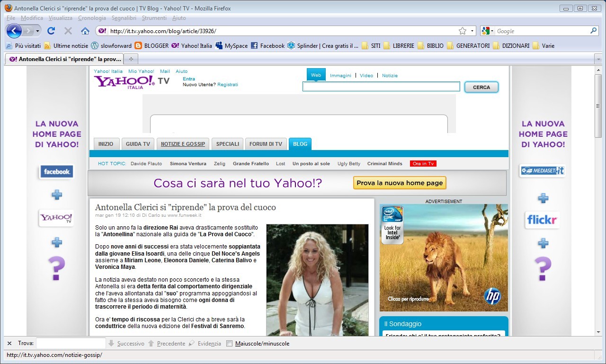Click the Successivo find next button
Viewport: 606px width, 364px height.
point(126,344)
